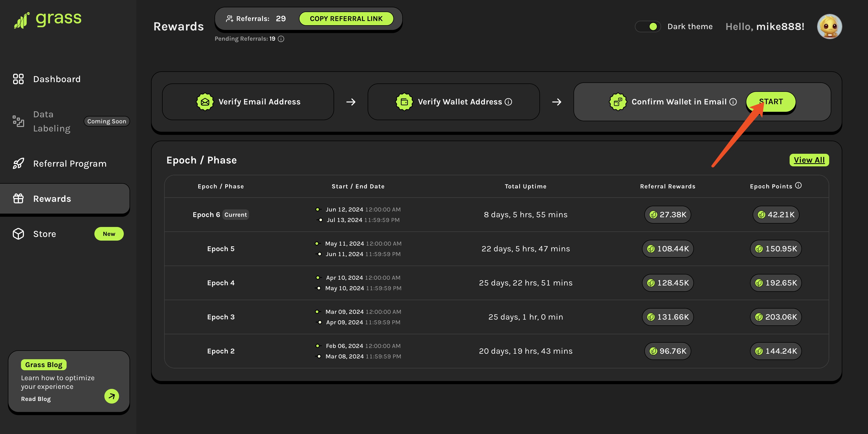Click the Current tag on Epoch 6

235,214
